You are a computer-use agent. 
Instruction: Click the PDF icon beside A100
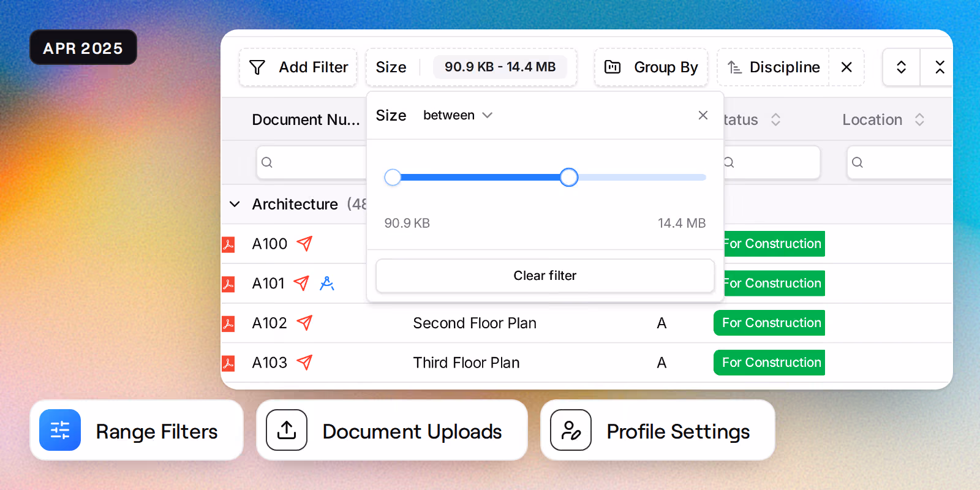228,244
